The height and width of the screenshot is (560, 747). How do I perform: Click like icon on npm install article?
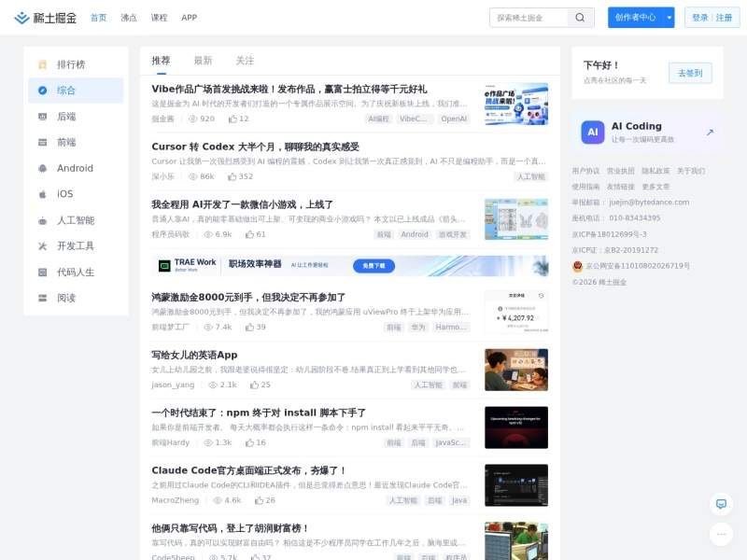point(249,442)
